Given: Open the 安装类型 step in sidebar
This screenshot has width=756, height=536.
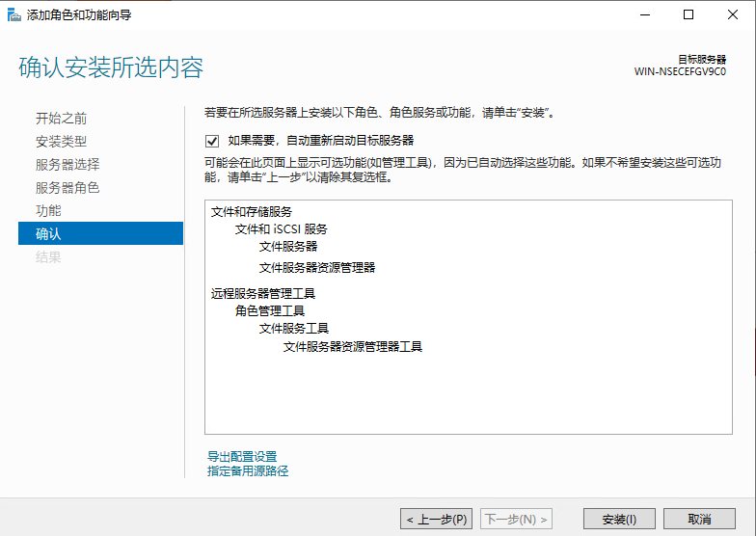Looking at the screenshot, I should (61, 142).
